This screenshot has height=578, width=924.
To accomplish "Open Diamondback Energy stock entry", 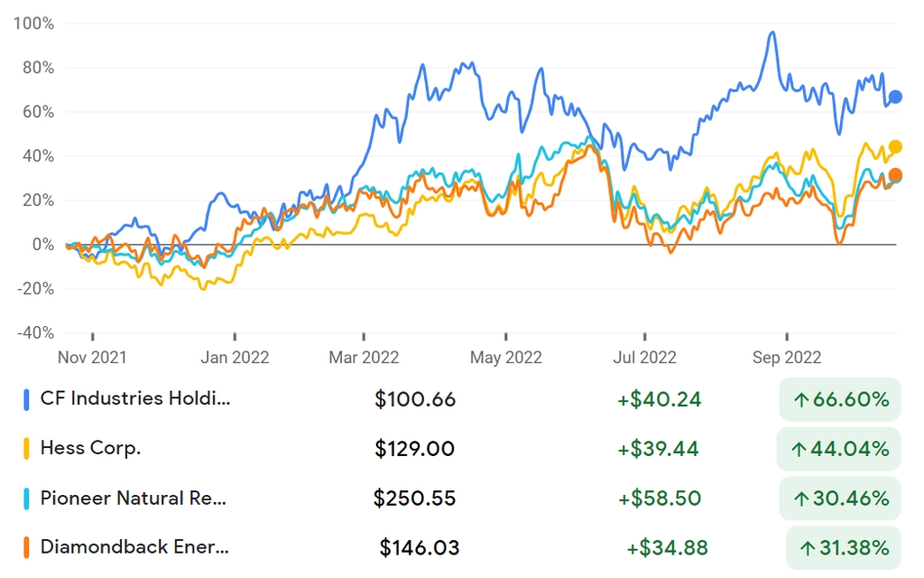I will 134,547.
